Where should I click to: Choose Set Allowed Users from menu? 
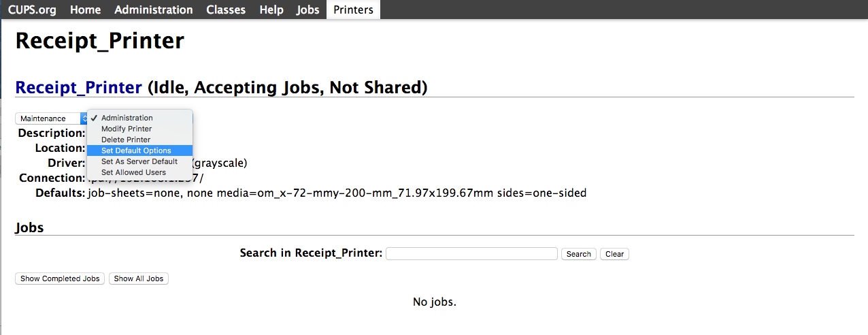(x=133, y=172)
